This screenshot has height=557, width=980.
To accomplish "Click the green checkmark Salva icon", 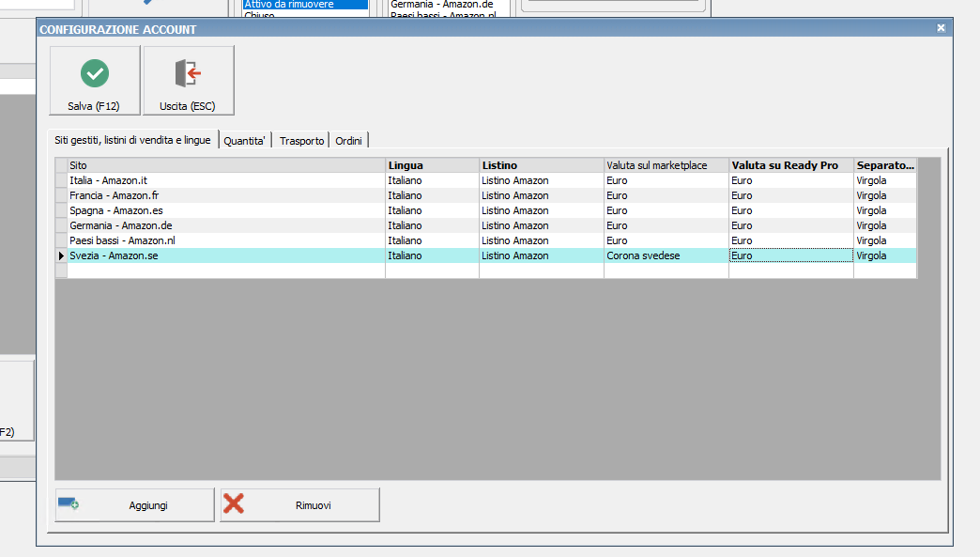I will tap(95, 73).
